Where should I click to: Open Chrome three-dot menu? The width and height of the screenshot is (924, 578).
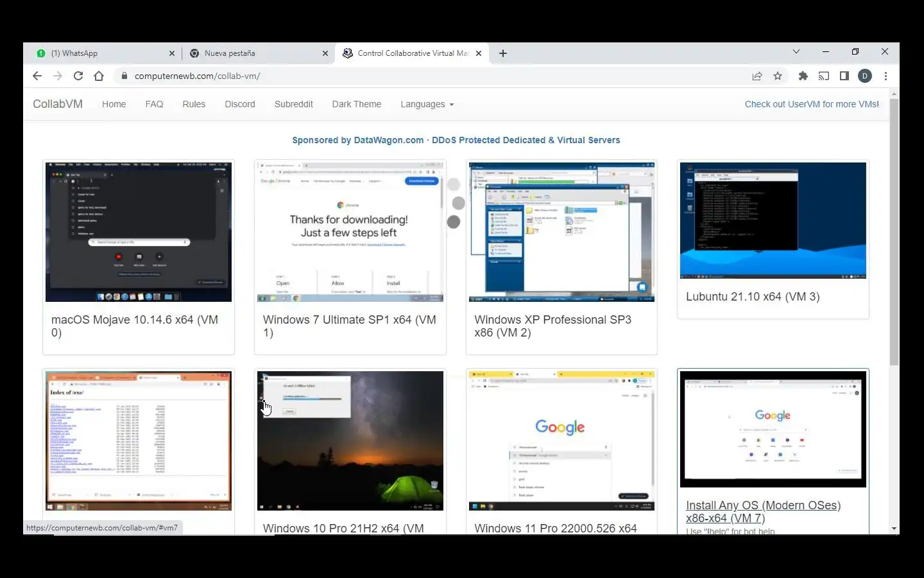[886, 76]
